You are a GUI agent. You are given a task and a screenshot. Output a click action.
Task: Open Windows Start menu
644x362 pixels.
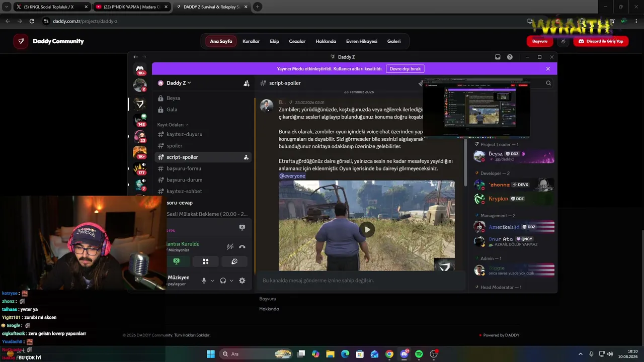pos(211,354)
